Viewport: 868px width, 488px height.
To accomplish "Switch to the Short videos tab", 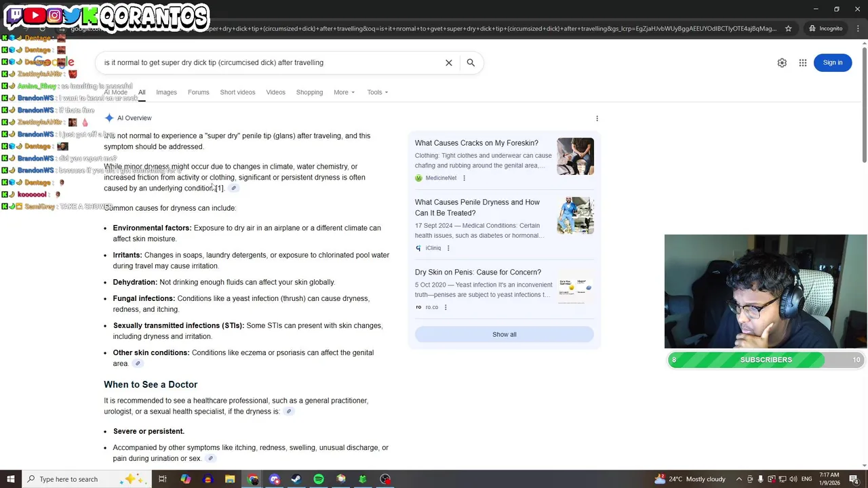I will (237, 92).
